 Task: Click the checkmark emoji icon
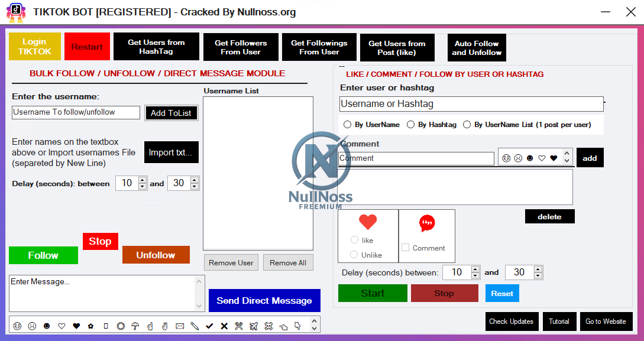point(209,325)
